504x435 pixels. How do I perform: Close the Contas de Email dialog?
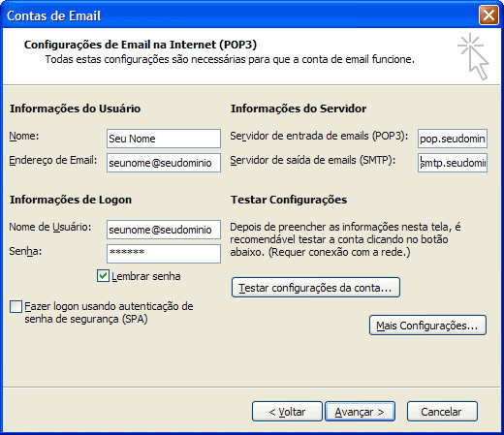click(x=488, y=15)
